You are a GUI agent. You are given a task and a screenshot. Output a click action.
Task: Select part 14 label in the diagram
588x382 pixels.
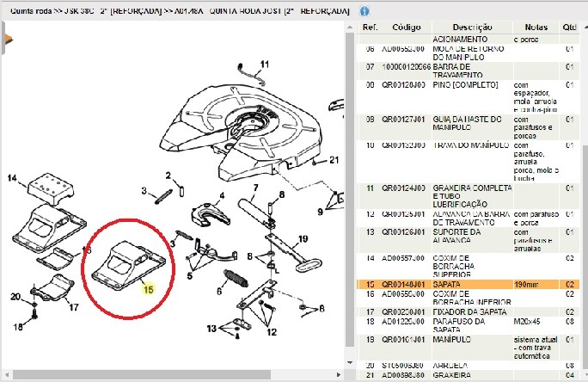12,178
